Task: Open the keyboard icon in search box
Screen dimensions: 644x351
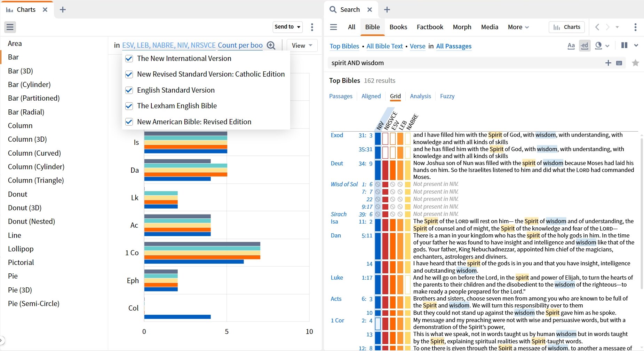Action: [x=619, y=63]
